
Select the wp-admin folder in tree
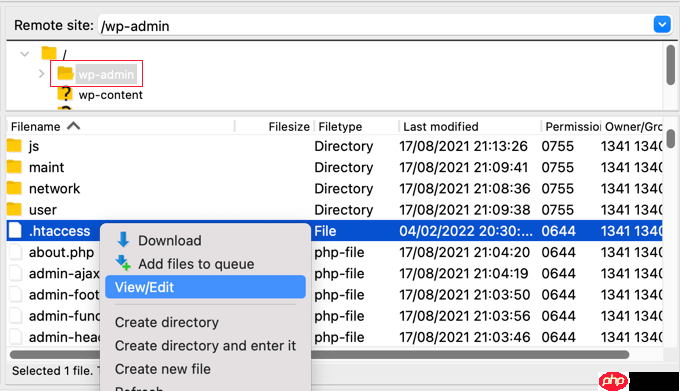click(106, 74)
